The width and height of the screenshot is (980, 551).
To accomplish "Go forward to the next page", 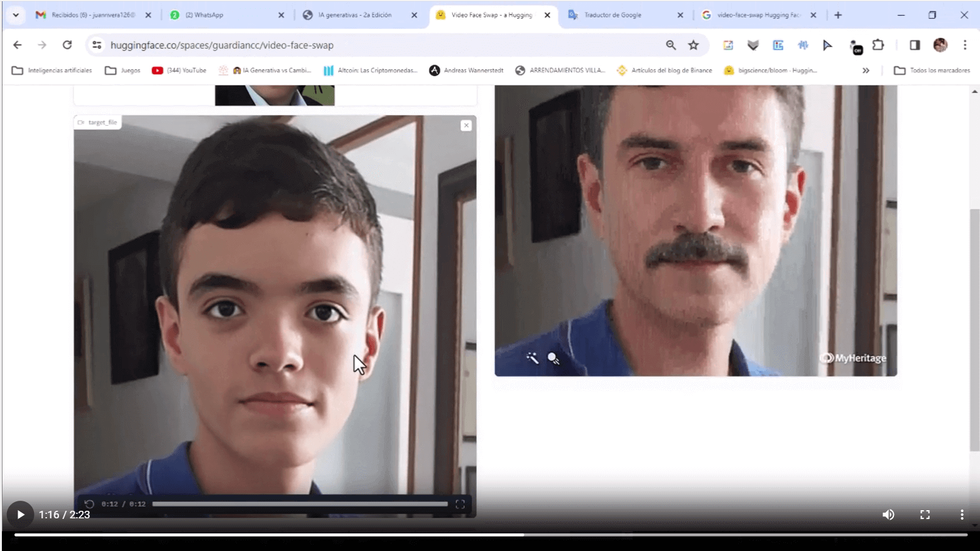I will tap(42, 45).
